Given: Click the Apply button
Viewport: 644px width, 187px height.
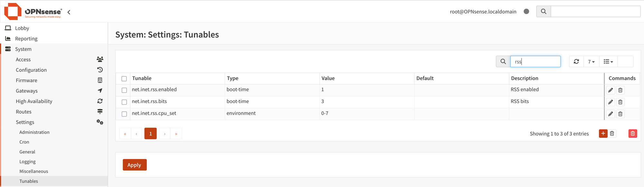Looking at the screenshot, I should 134,165.
